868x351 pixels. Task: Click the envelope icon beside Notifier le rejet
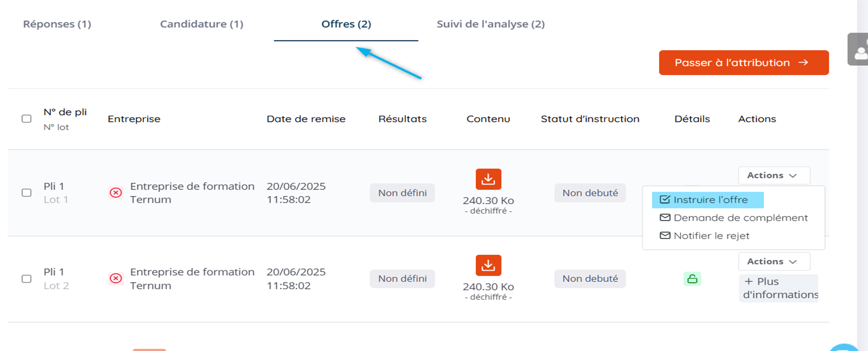tap(665, 236)
